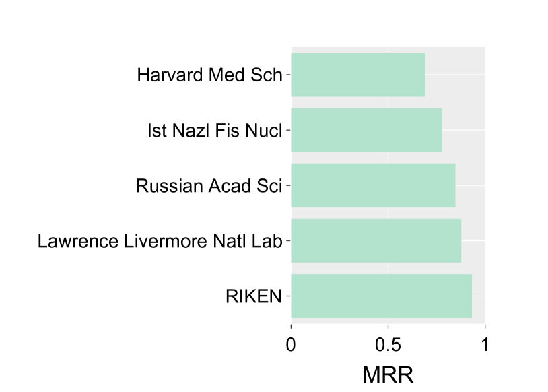
Task: Click the RIKEN bar
Action: coord(381,296)
